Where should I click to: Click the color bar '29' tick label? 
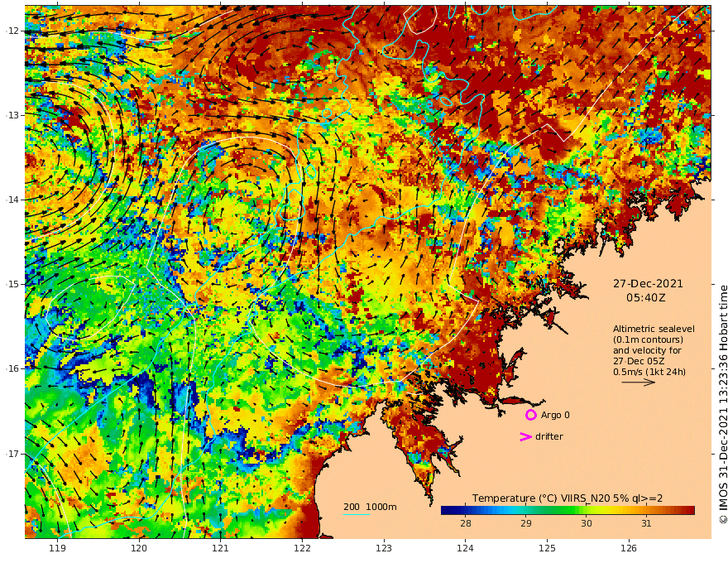click(525, 523)
